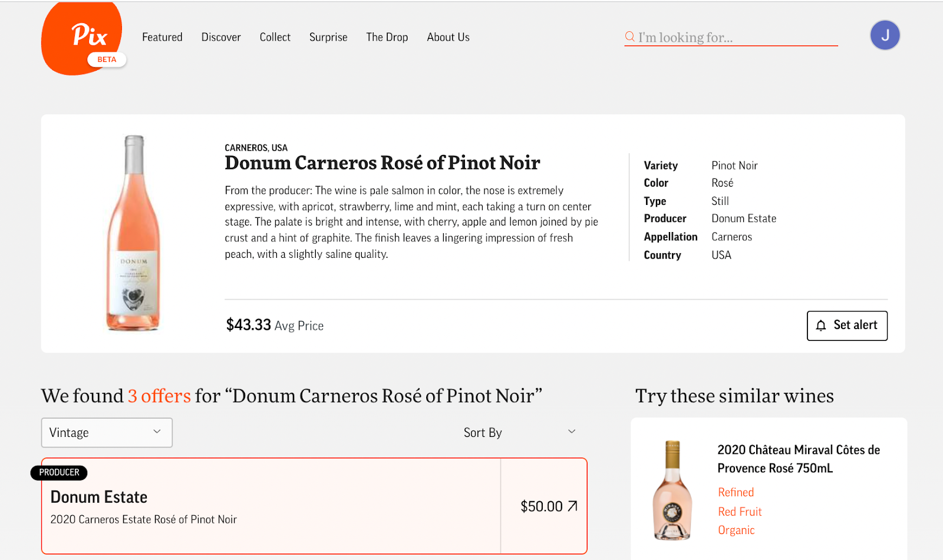Click the Pix logo
Viewport: 943px width, 560px height.
coord(83,38)
